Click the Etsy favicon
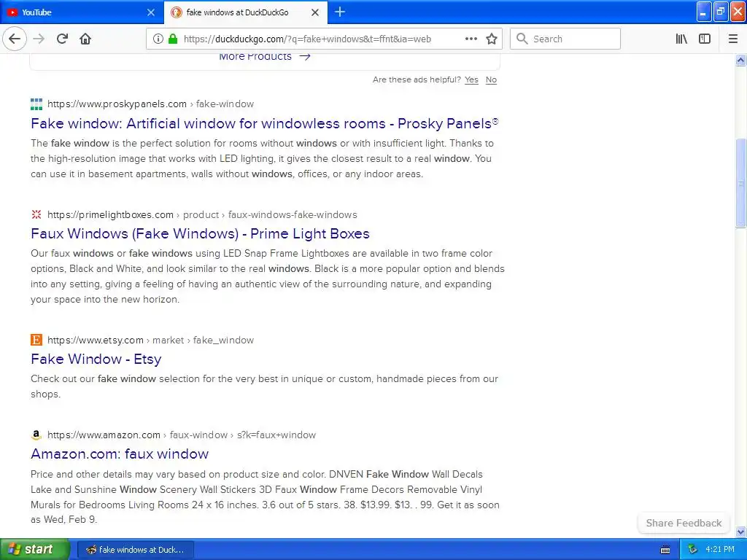Image resolution: width=747 pixels, height=560 pixels. [x=36, y=340]
